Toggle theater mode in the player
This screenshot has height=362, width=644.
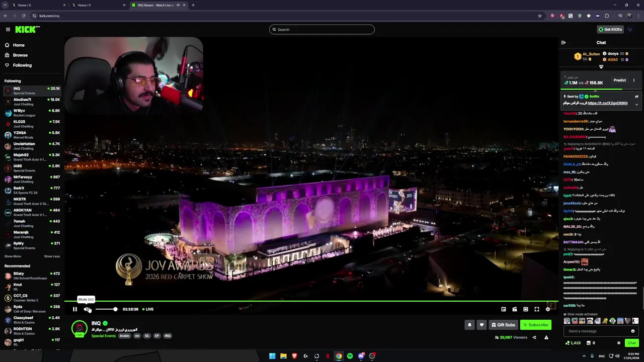526,309
